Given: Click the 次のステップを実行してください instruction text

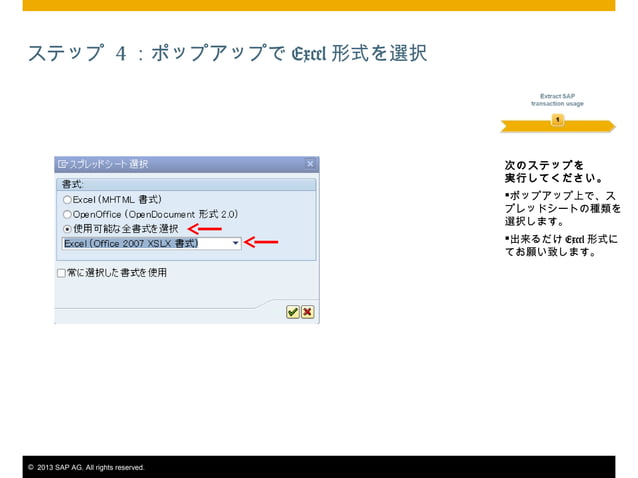Looking at the screenshot, I should tap(554, 171).
